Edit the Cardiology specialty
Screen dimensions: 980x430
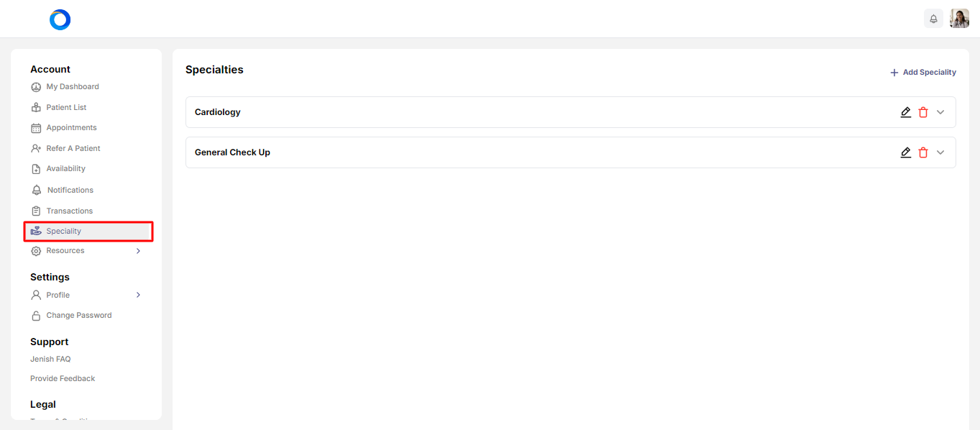point(906,112)
